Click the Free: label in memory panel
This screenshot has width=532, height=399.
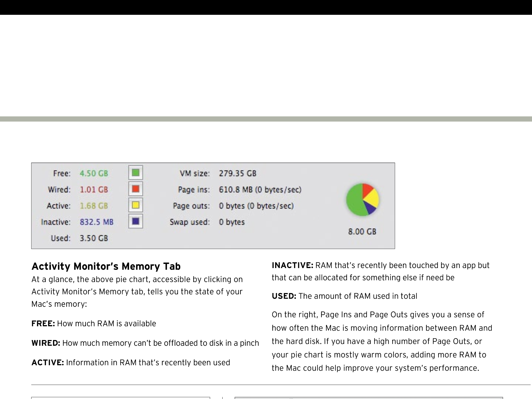[x=62, y=173]
